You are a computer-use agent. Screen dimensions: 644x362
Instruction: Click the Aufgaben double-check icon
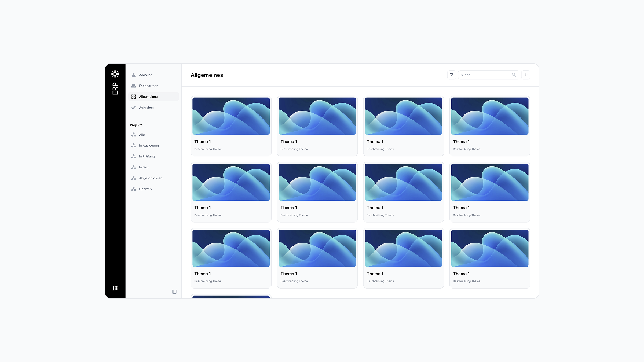click(x=134, y=108)
